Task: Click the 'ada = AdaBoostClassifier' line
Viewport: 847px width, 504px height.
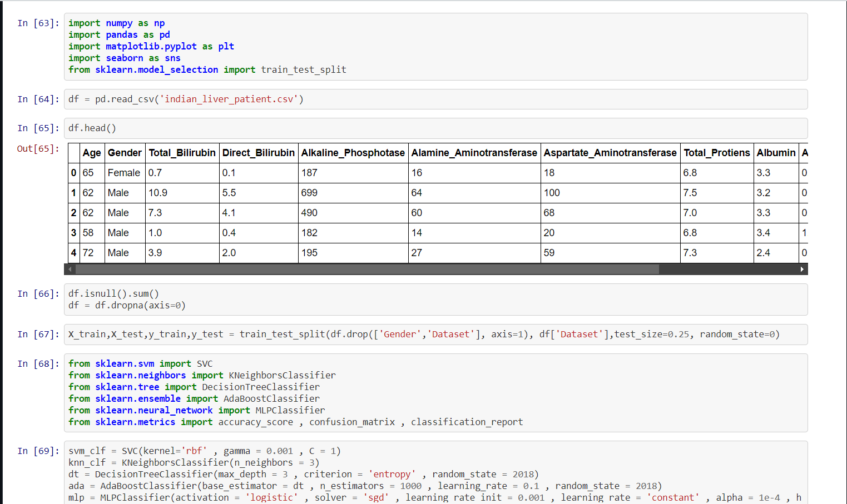Action: (365, 486)
